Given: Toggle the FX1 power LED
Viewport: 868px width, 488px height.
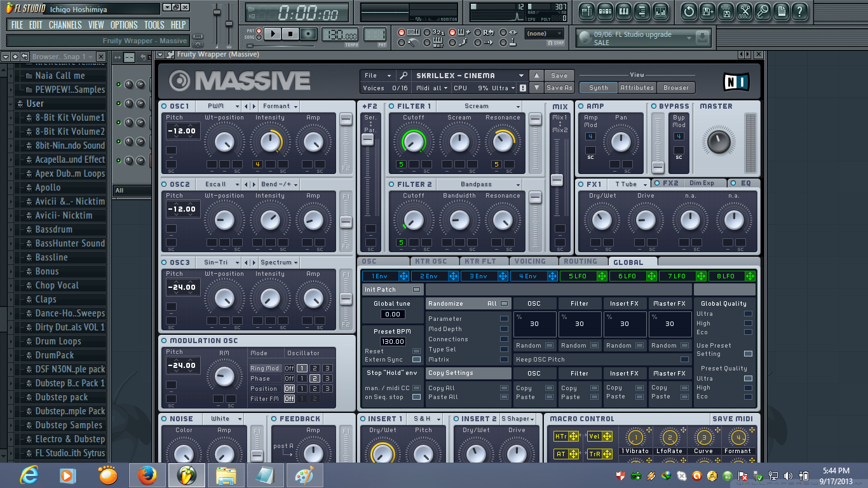Looking at the screenshot, I should pyautogui.click(x=581, y=184).
